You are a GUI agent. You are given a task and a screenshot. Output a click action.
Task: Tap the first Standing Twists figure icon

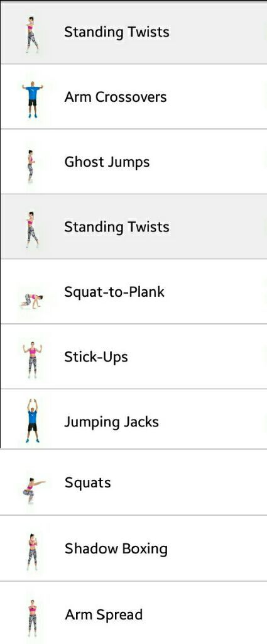[32, 35]
